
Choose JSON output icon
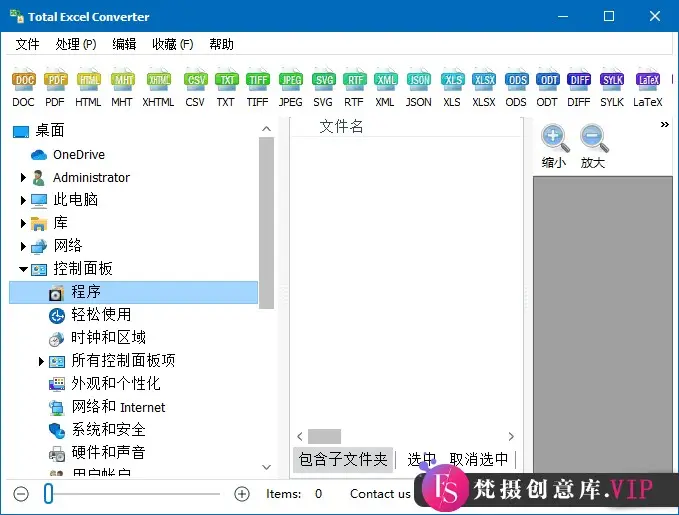pyautogui.click(x=418, y=87)
